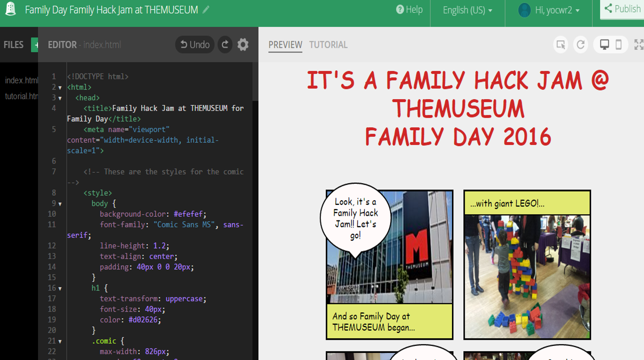
Task: Click the title tag text on line 4
Action: click(x=155, y=113)
